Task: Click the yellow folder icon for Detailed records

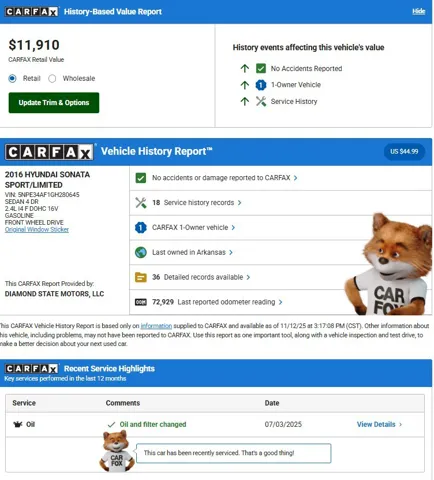Action: [141, 277]
